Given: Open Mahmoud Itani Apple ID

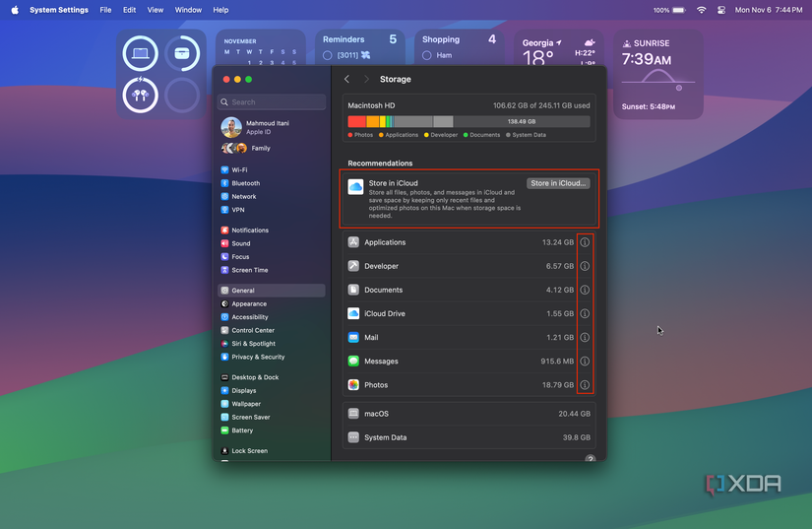Looking at the screenshot, I should point(255,127).
